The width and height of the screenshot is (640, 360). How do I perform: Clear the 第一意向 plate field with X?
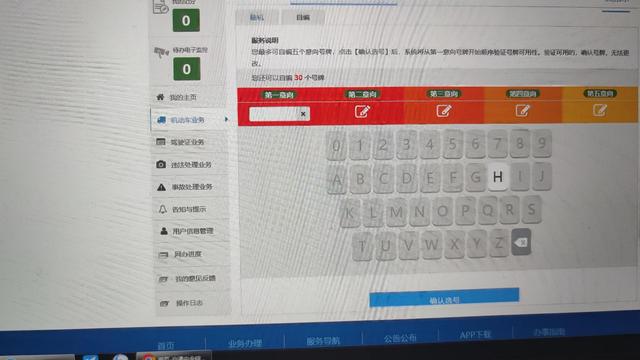tap(303, 114)
